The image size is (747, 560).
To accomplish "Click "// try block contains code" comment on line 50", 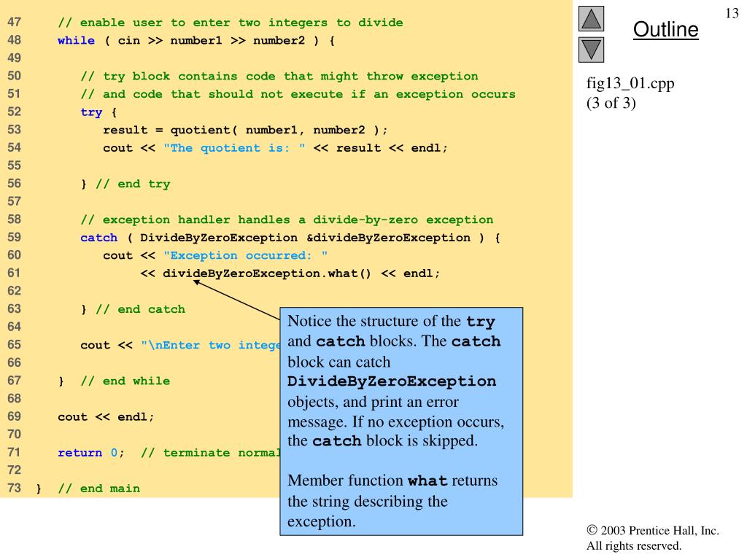I will pyautogui.click(x=279, y=77).
